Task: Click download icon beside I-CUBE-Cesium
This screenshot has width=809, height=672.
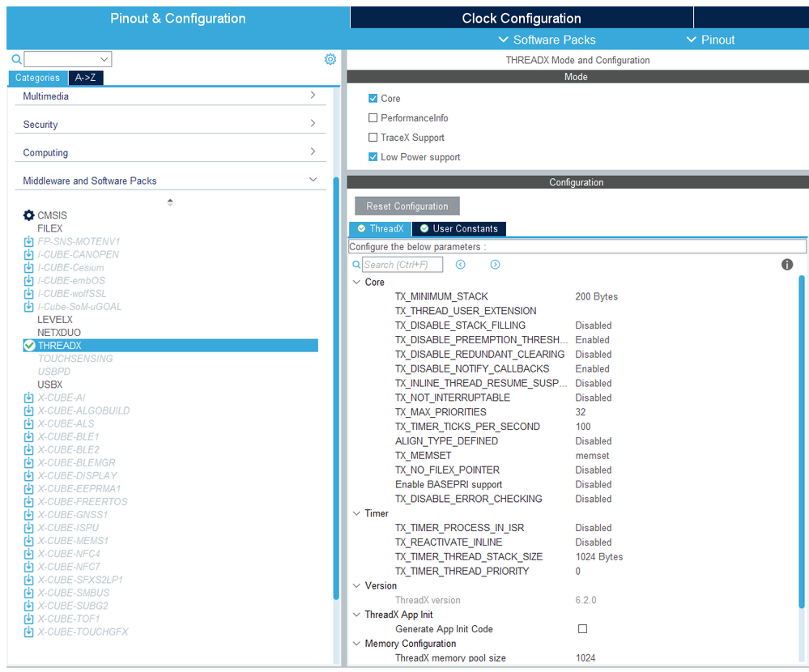Action: [x=29, y=268]
